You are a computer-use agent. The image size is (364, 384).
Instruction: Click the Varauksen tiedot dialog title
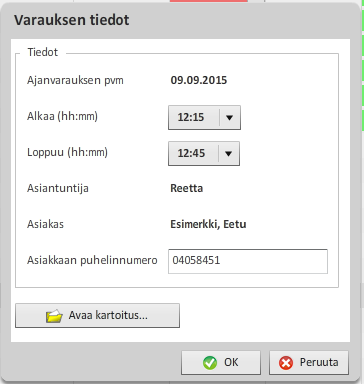pos(72,20)
